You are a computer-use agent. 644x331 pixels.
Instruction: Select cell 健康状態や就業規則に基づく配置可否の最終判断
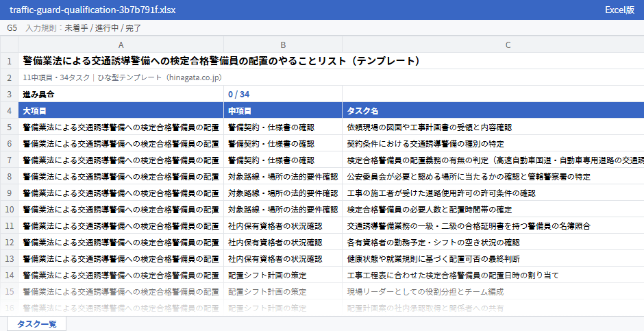[x=493, y=259]
